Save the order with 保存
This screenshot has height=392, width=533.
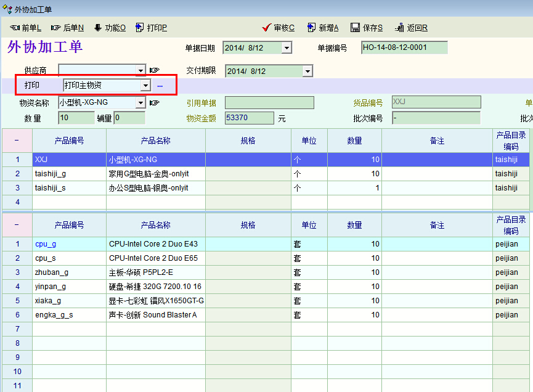[x=367, y=28]
